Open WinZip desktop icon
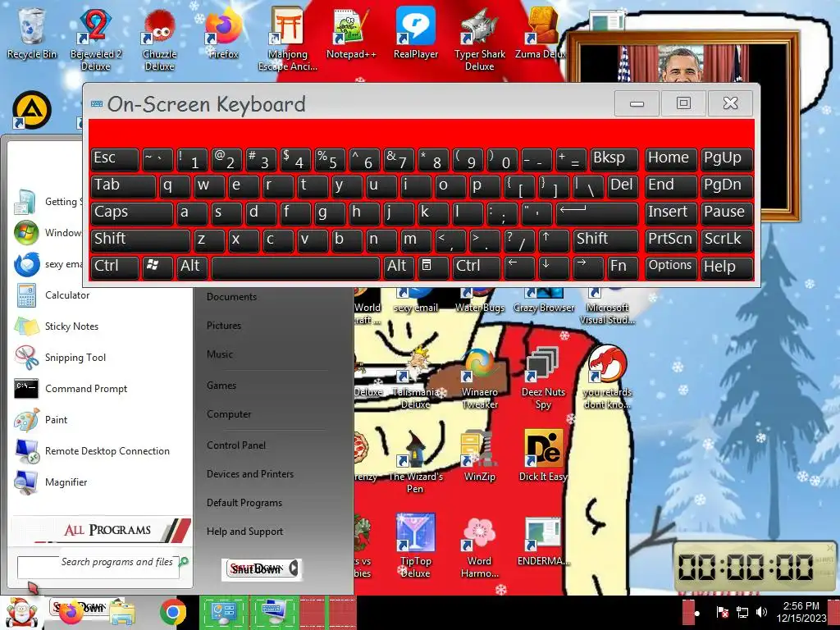 coord(479,456)
